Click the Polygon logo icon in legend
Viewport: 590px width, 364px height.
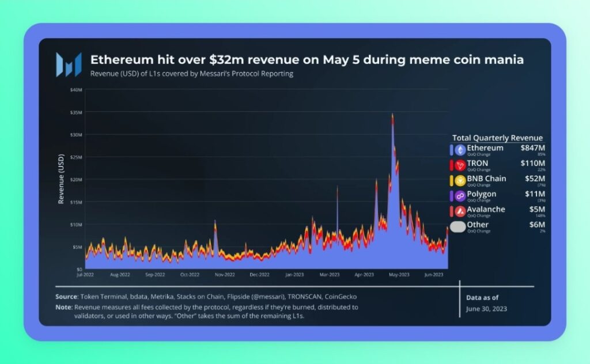point(460,196)
